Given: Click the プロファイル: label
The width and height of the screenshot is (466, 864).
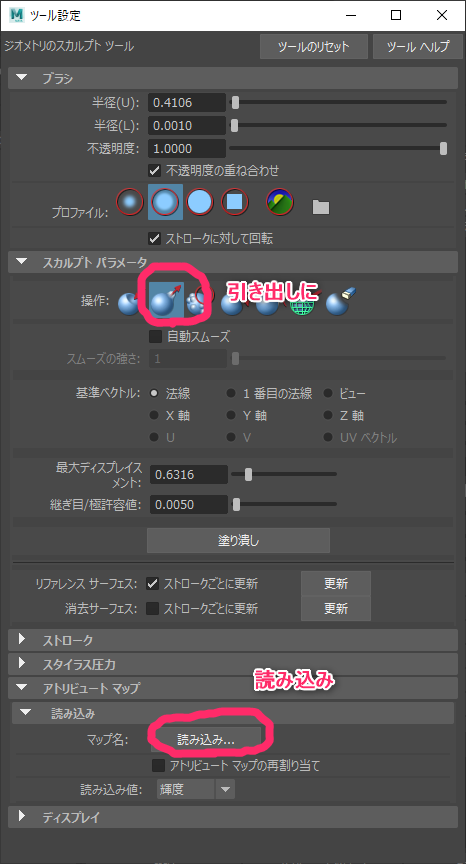Looking at the screenshot, I should [80, 213].
